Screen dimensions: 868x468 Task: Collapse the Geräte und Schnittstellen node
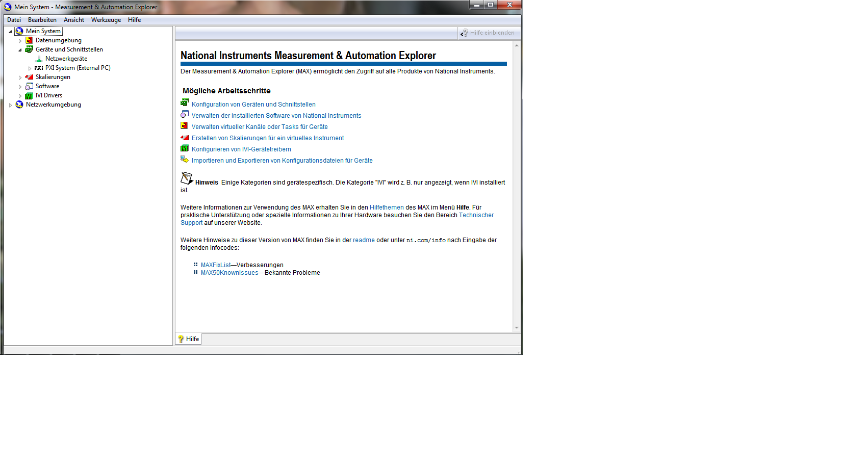coord(20,50)
